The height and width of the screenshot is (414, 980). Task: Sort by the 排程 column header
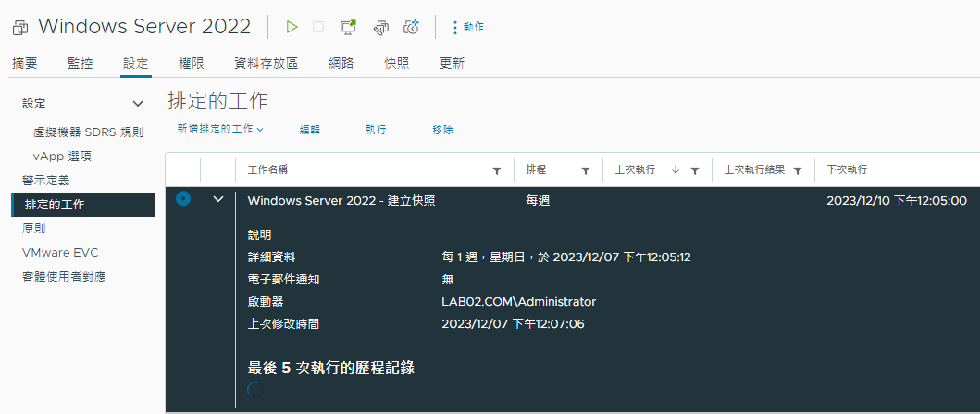coord(536,169)
